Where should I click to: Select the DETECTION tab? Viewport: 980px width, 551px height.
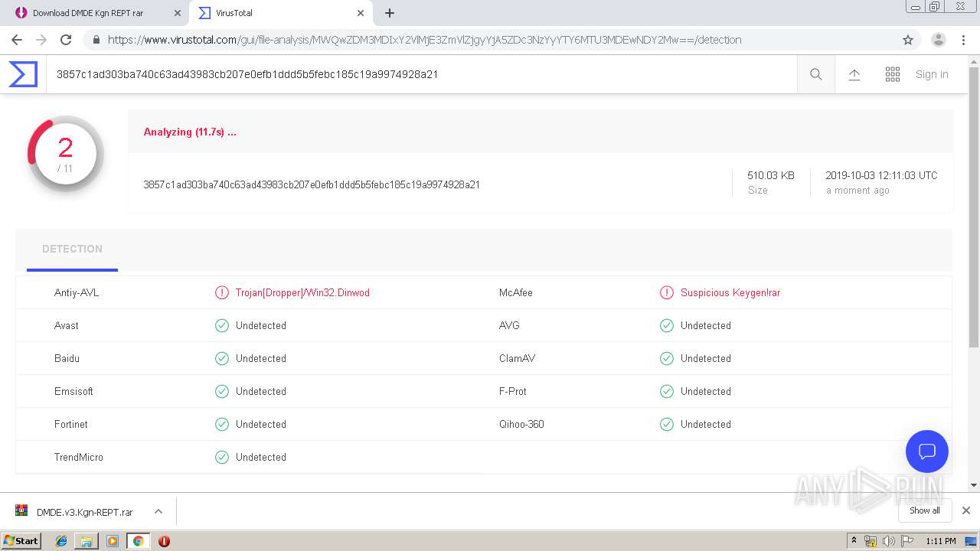point(72,249)
